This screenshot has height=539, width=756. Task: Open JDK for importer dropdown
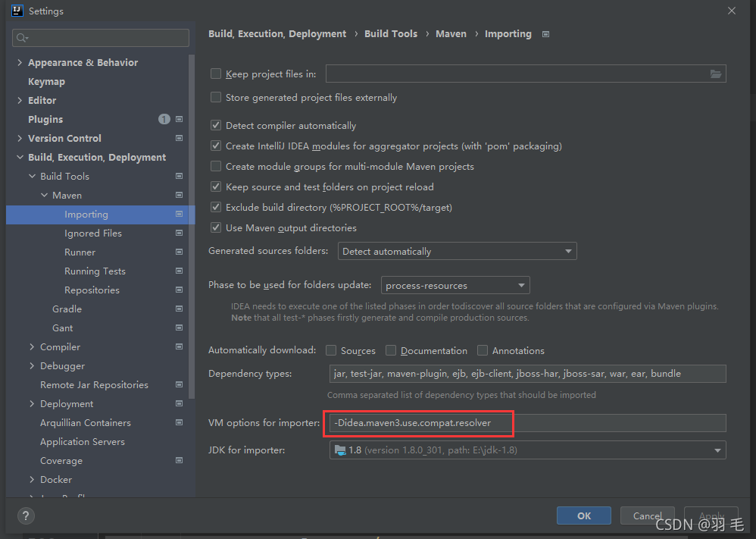(527, 450)
